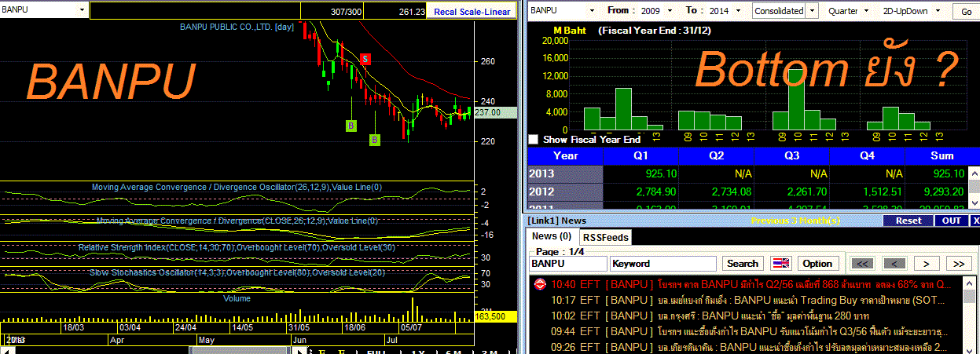Viewport: 980px width, 354px height.
Task: Go to previous news page with < button
Action: point(895,263)
